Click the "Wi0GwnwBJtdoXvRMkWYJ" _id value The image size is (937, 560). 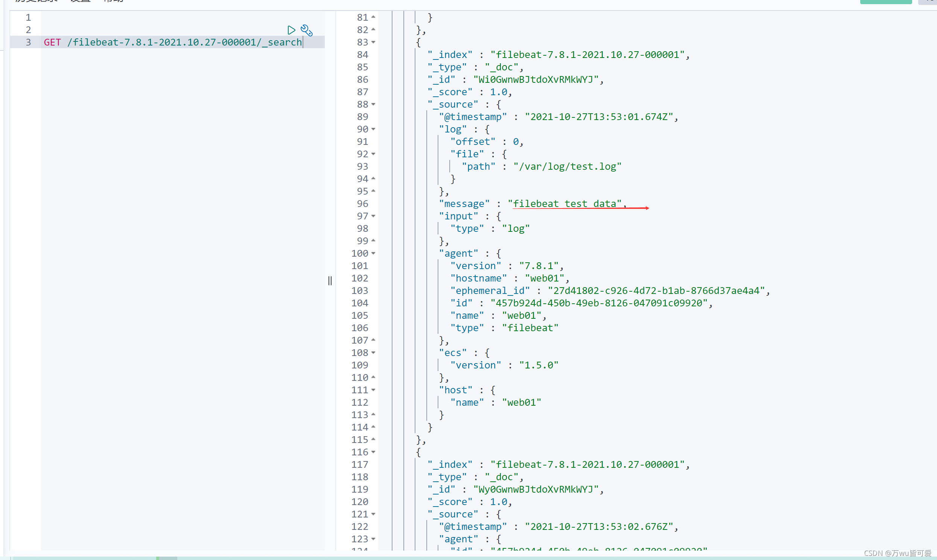pos(536,80)
